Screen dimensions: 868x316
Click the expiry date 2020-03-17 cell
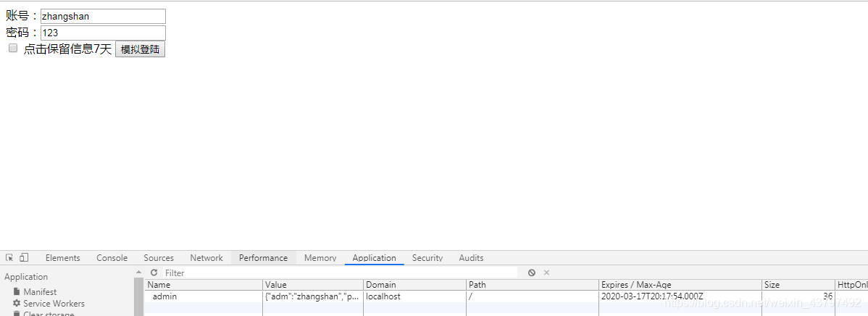click(680, 296)
